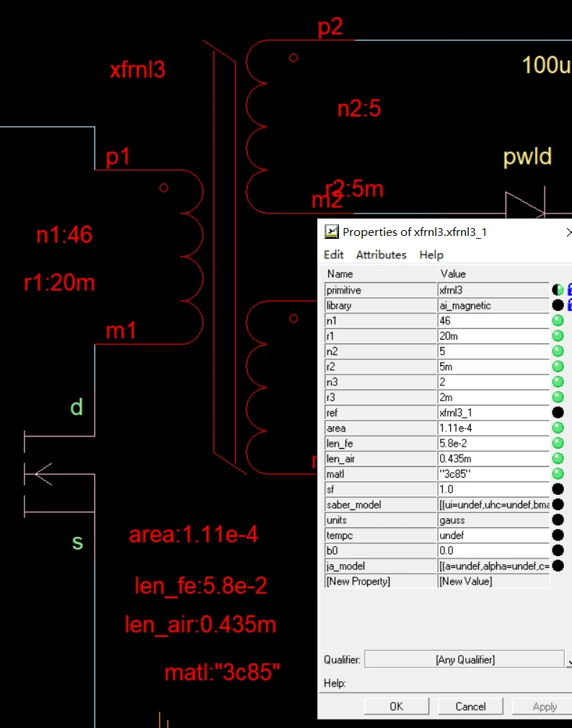Edit the r1 value field 20m
Viewport: 572px width, 728px height.
493,336
